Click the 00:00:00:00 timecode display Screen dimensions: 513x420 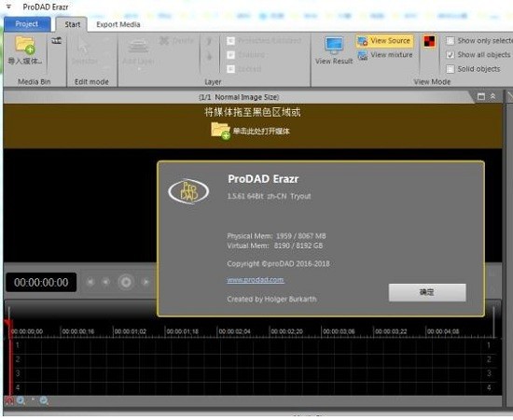pyautogui.click(x=41, y=282)
